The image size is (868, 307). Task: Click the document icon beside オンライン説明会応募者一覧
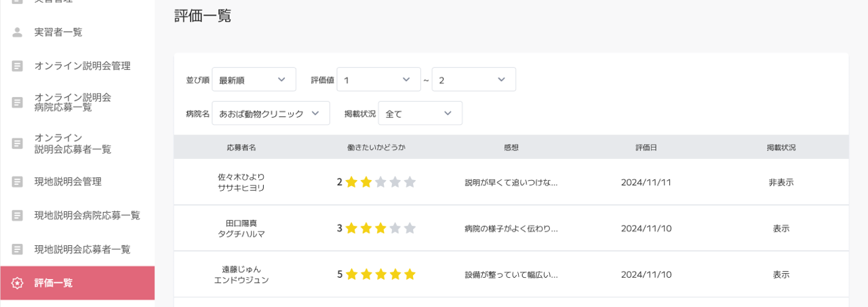tap(18, 143)
